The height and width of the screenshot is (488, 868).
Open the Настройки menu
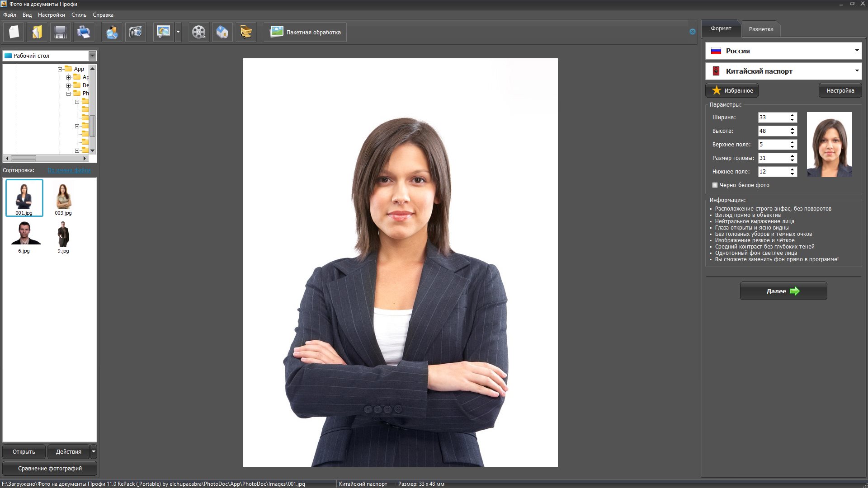point(51,15)
